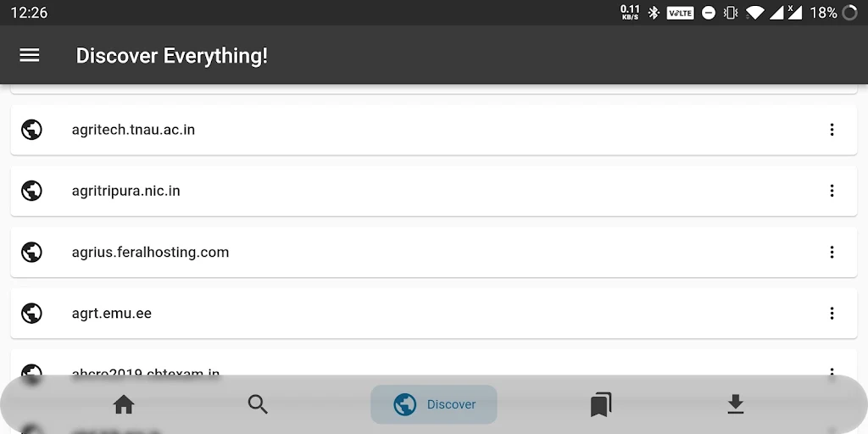868x434 pixels.
Task: Open the Bookmarks tab in the bottom bar
Action: (601, 404)
